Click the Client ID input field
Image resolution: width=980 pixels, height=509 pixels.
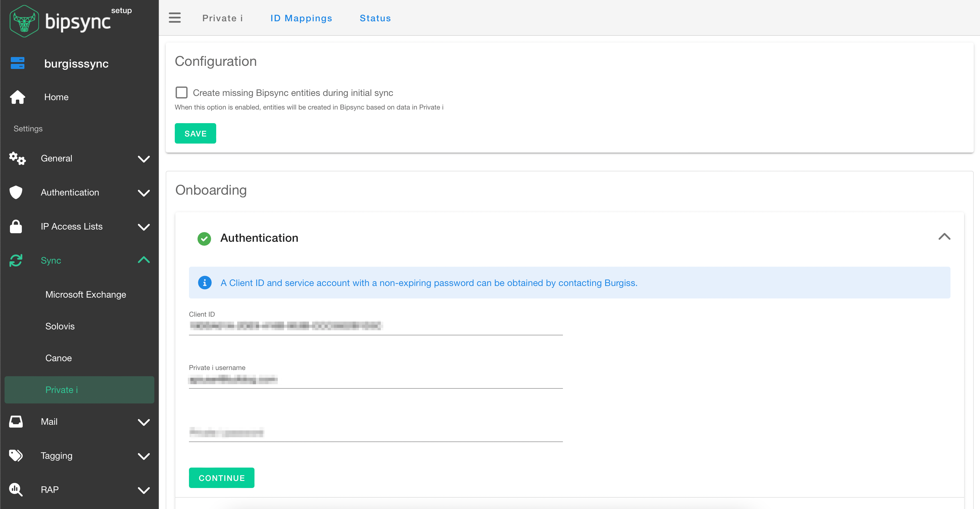point(375,326)
